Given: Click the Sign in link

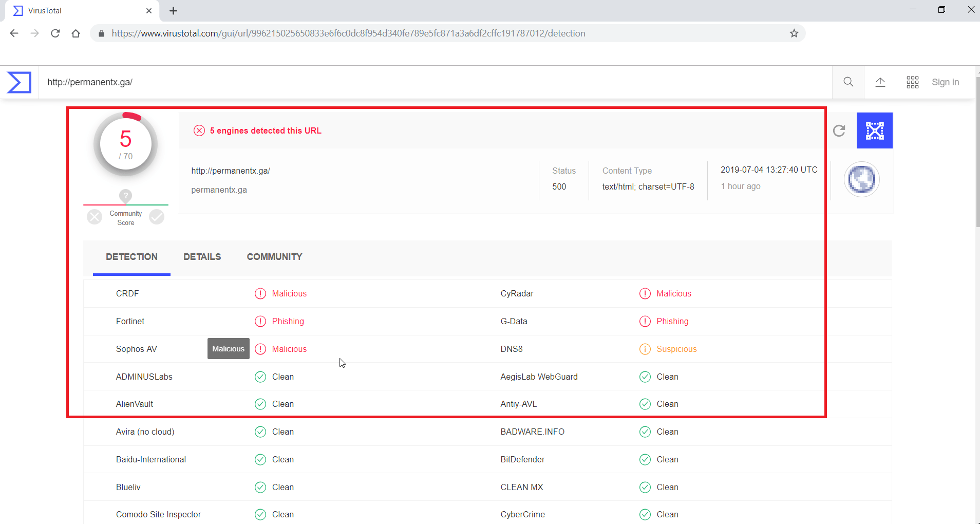Looking at the screenshot, I should point(946,82).
